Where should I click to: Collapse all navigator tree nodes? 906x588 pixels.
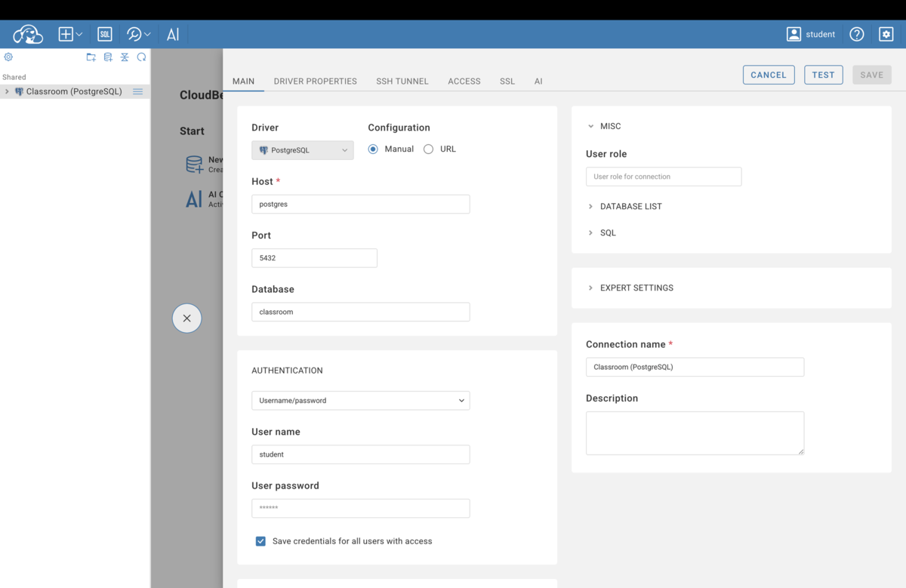point(125,57)
